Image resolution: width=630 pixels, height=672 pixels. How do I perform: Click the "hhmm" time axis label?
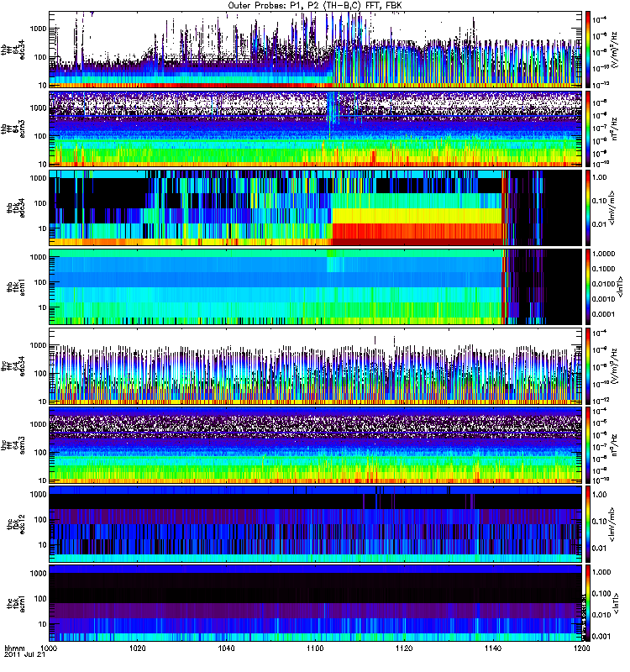tap(14, 648)
